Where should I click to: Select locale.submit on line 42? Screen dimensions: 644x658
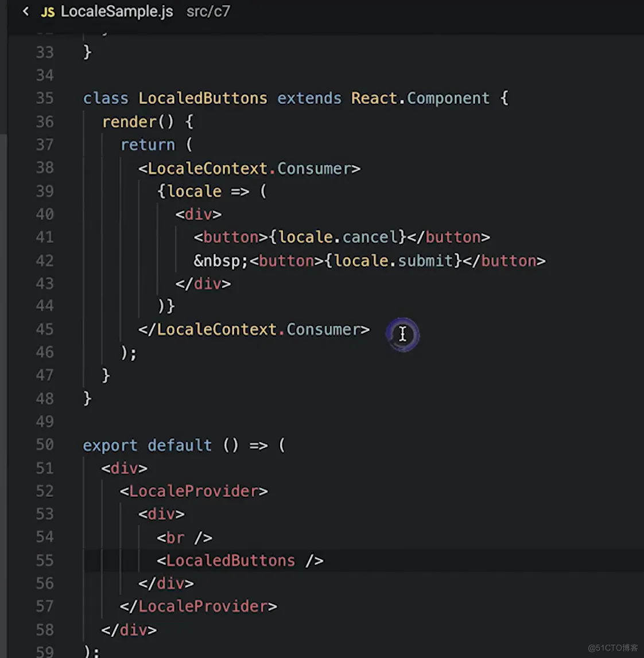pos(394,260)
